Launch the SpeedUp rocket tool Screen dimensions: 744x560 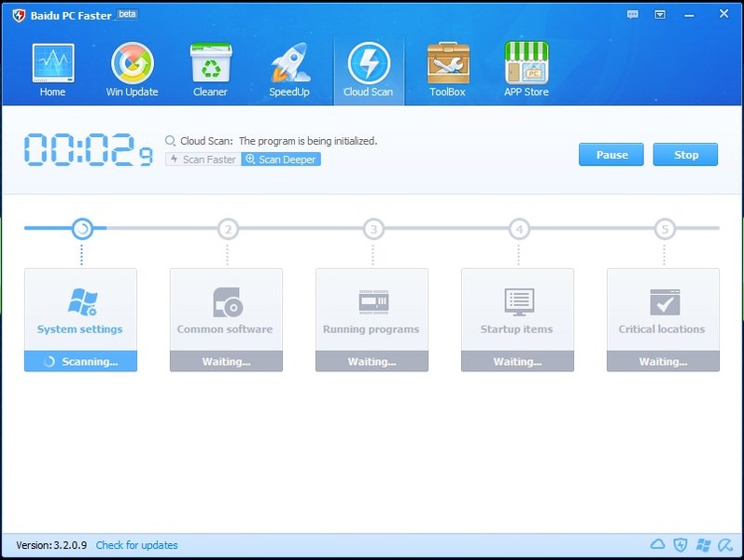288,71
